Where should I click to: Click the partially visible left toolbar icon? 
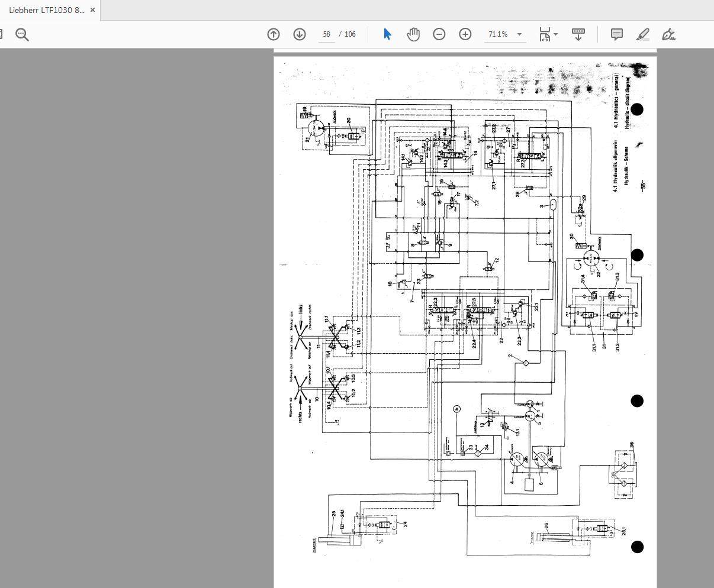[x=1, y=34]
